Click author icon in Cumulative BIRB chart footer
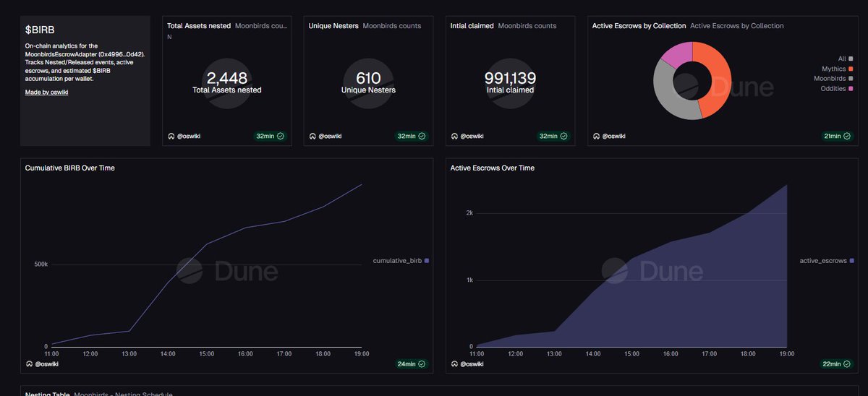 (29, 363)
